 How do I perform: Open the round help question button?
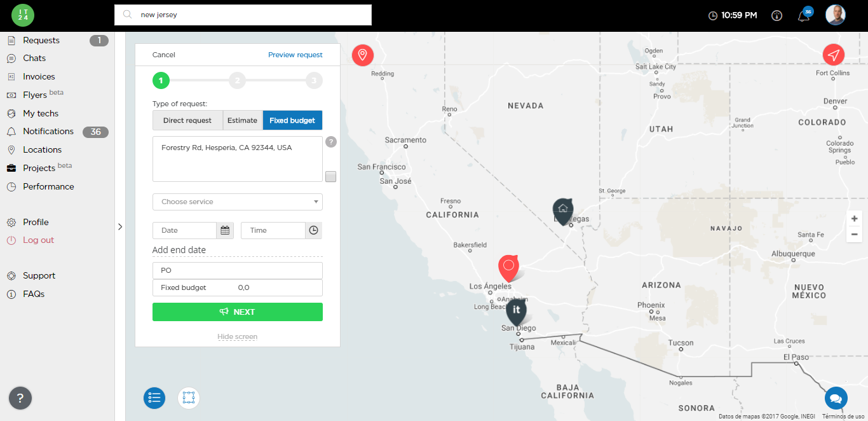click(20, 399)
